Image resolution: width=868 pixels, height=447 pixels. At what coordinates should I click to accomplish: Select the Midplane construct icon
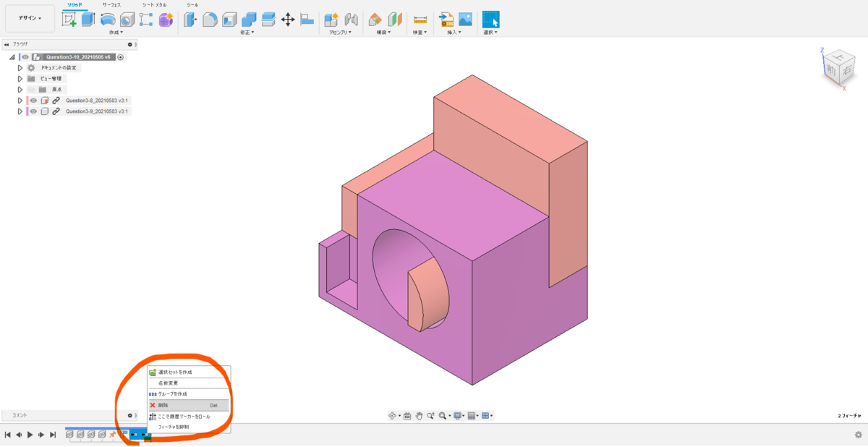(x=394, y=20)
